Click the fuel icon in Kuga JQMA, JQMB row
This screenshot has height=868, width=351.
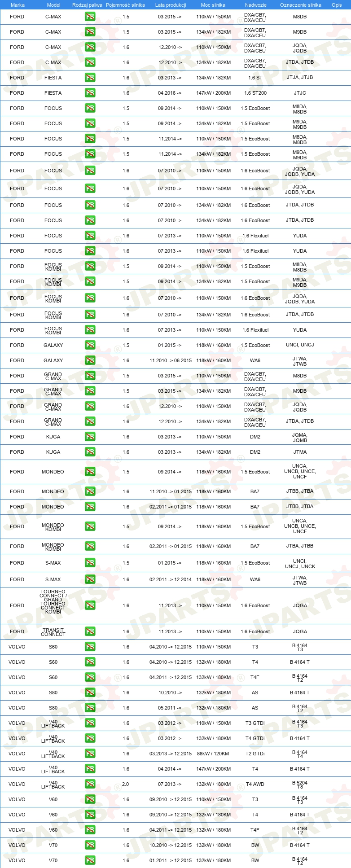pos(90,437)
